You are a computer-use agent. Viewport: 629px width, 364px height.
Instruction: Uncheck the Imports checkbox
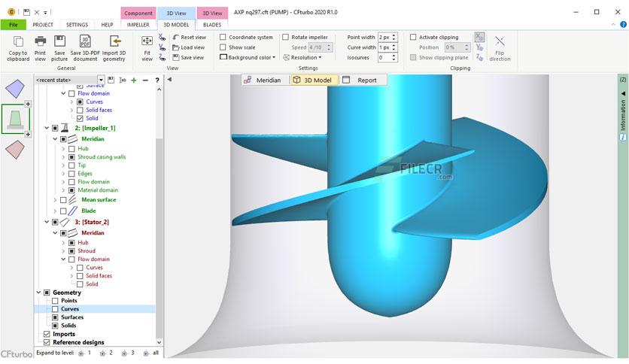(47, 334)
